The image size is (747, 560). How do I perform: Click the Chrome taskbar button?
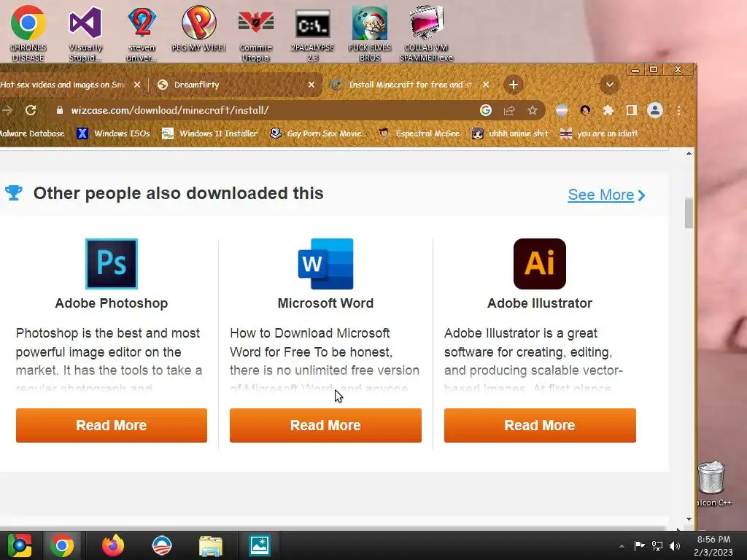click(x=62, y=545)
